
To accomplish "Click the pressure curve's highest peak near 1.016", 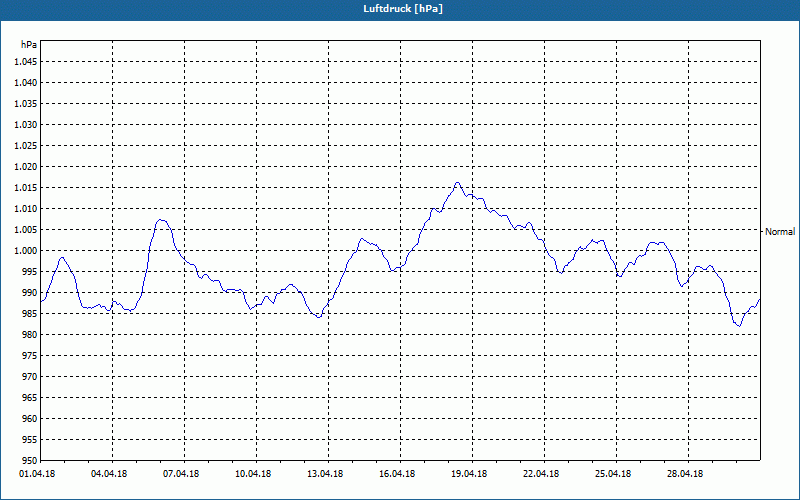I will [457, 183].
